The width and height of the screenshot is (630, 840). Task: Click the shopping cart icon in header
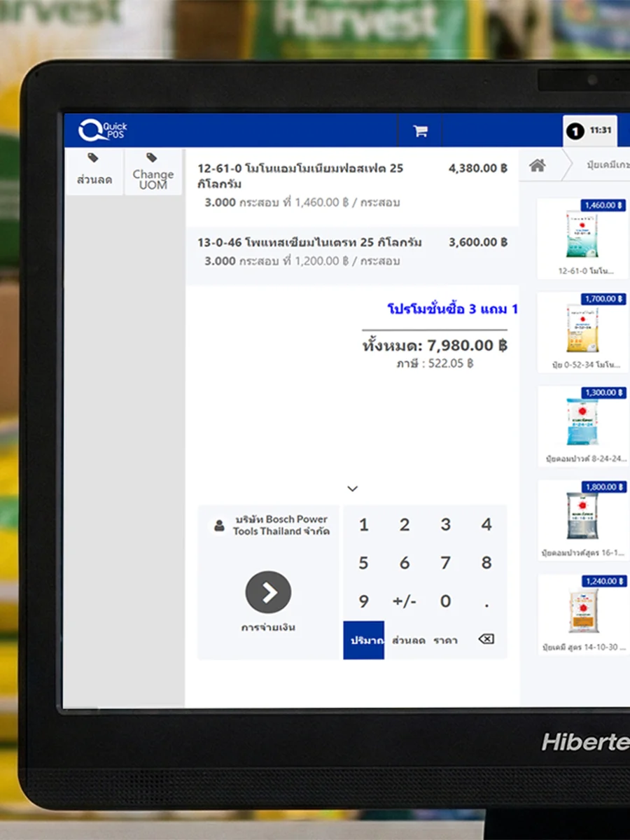point(420,131)
